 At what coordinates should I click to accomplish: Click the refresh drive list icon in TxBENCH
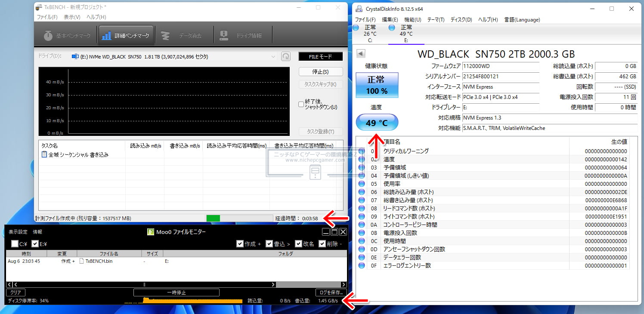(285, 56)
